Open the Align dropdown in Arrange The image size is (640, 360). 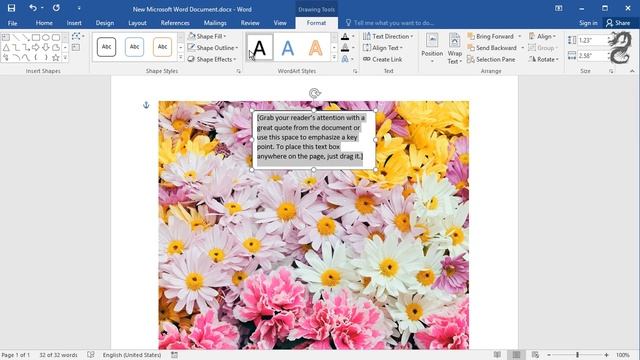pos(542,36)
